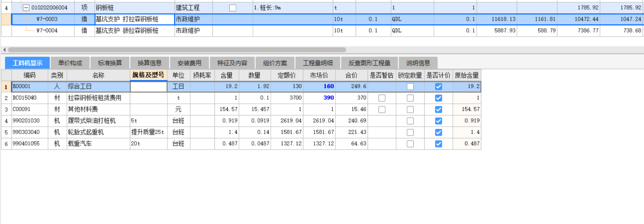Image resolution: width=644 pixels, height=224 pixels.
Task: Switch to the 工料机显示 tab
Action: [28, 63]
